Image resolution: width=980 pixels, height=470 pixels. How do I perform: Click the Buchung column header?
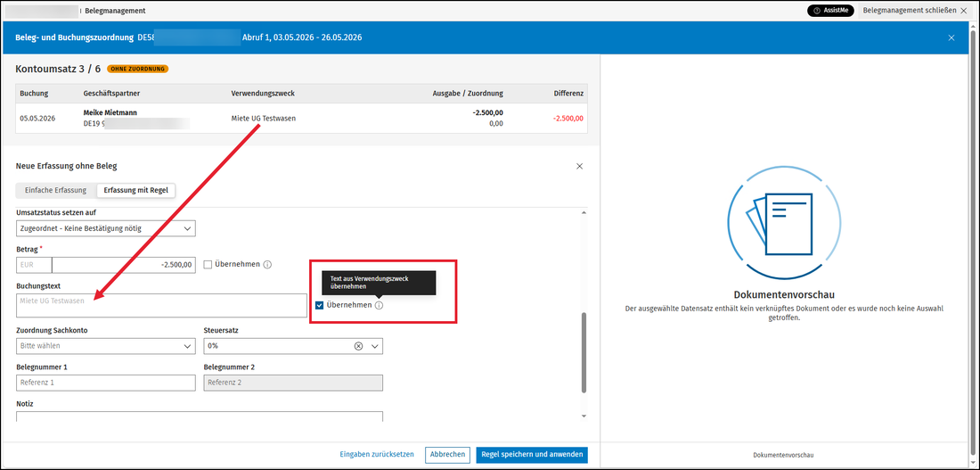tap(34, 94)
